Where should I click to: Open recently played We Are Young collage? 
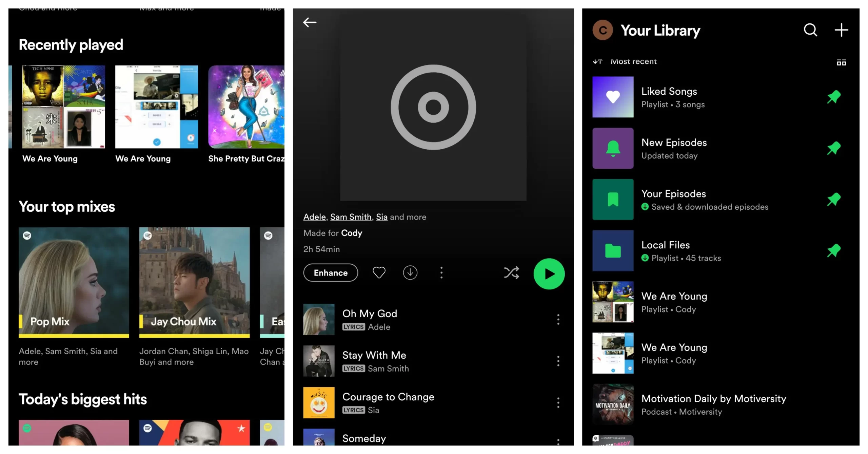click(63, 107)
